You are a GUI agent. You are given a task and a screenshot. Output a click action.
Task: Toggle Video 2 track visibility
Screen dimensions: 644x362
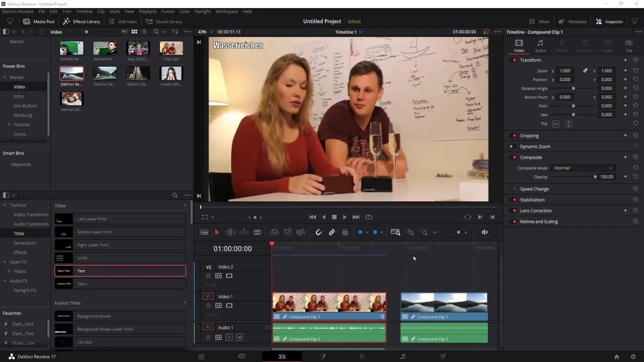pos(229,276)
